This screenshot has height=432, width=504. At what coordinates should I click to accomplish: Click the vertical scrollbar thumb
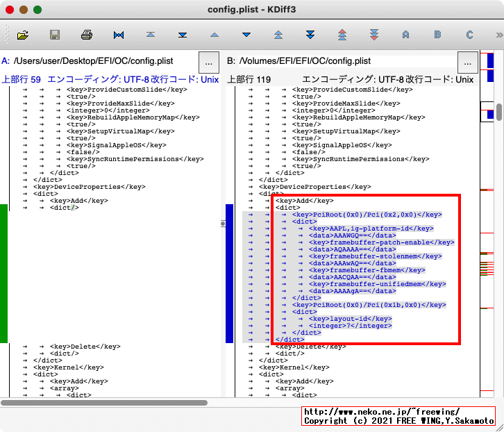[499, 112]
